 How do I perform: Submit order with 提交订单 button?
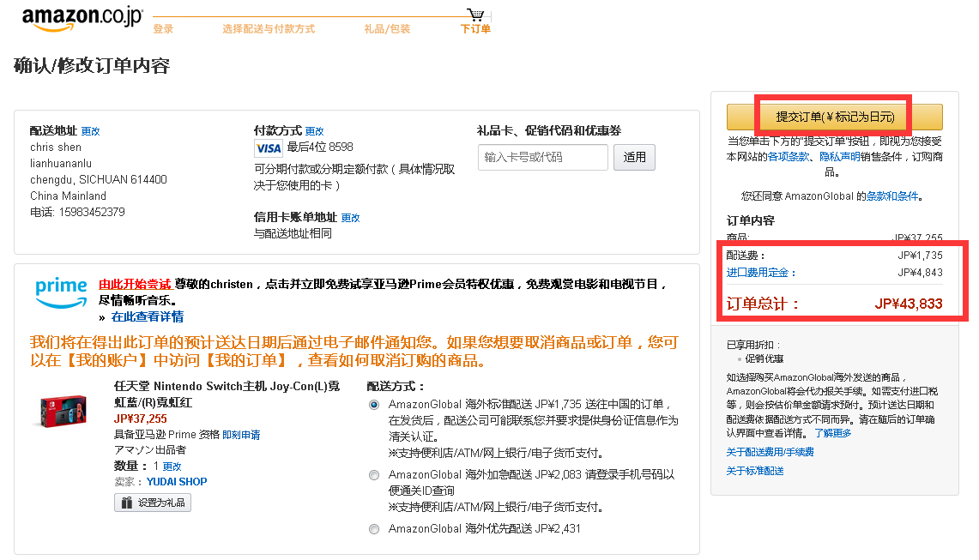tap(834, 117)
